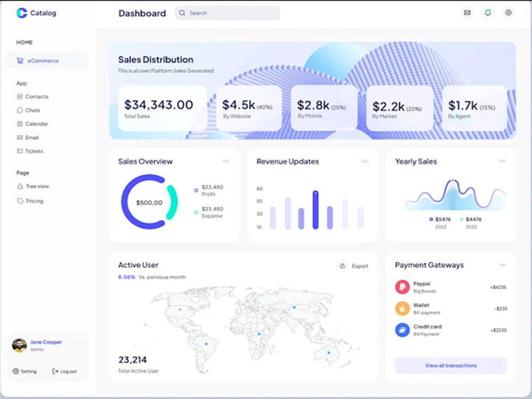The image size is (532, 399).
Task: Click the 8.06% growth value
Action: pos(127,277)
